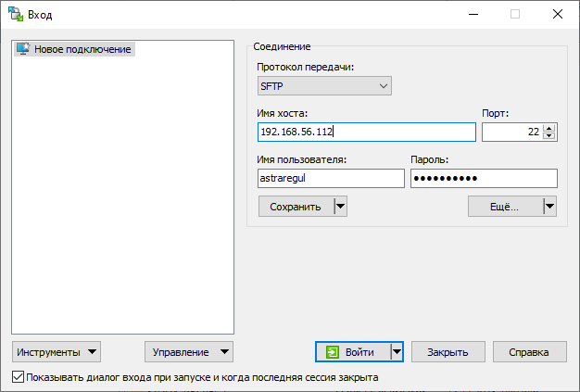Decrease the port number with down arrow
580x392 pixels.
(x=549, y=136)
